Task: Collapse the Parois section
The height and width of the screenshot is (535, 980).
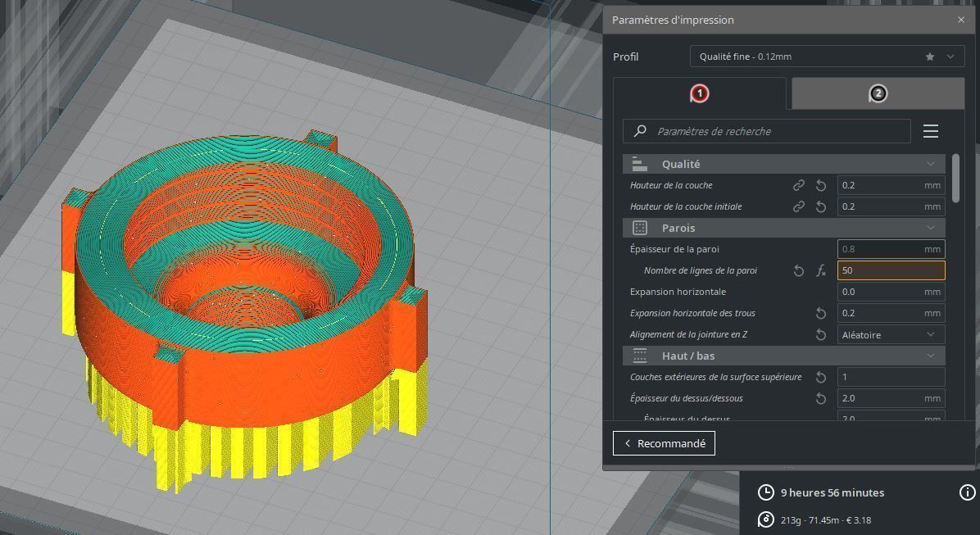Action: [783, 228]
